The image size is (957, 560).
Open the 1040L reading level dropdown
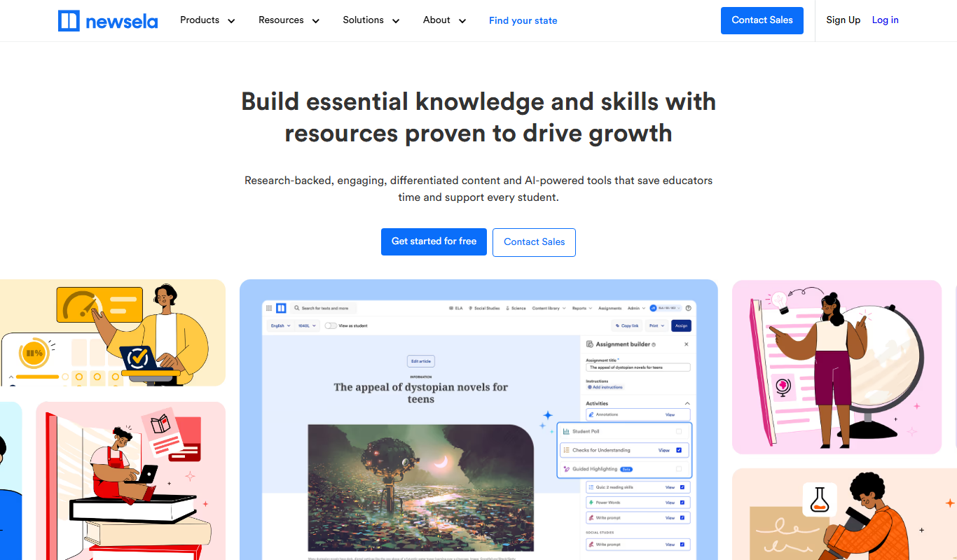308,325
